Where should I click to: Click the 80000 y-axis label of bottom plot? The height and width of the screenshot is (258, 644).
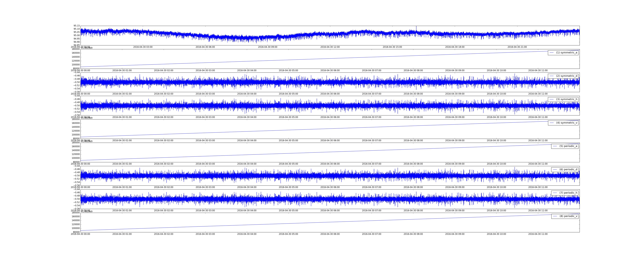click(x=76, y=232)
